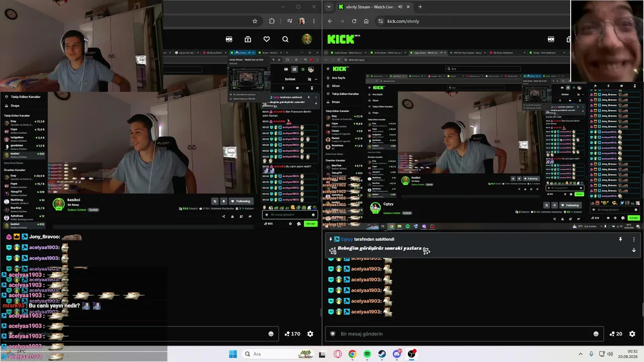The height and width of the screenshot is (362, 644).
Task: Bookmark the page in the left browser
Action: [x=255, y=21]
